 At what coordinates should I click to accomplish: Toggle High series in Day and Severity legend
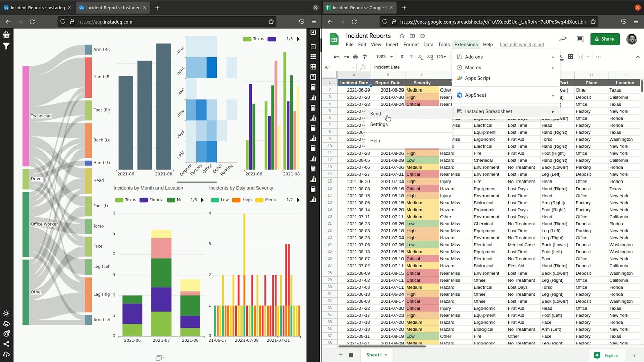click(242, 200)
